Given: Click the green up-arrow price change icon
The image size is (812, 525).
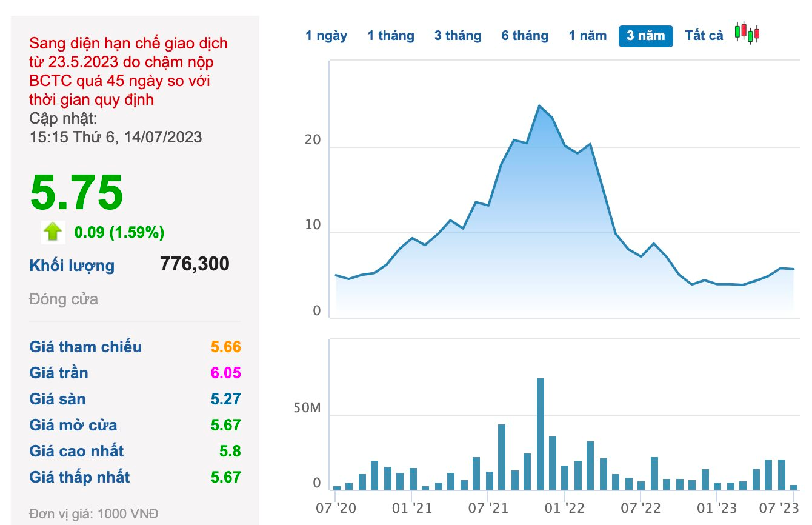Looking at the screenshot, I should click(53, 232).
